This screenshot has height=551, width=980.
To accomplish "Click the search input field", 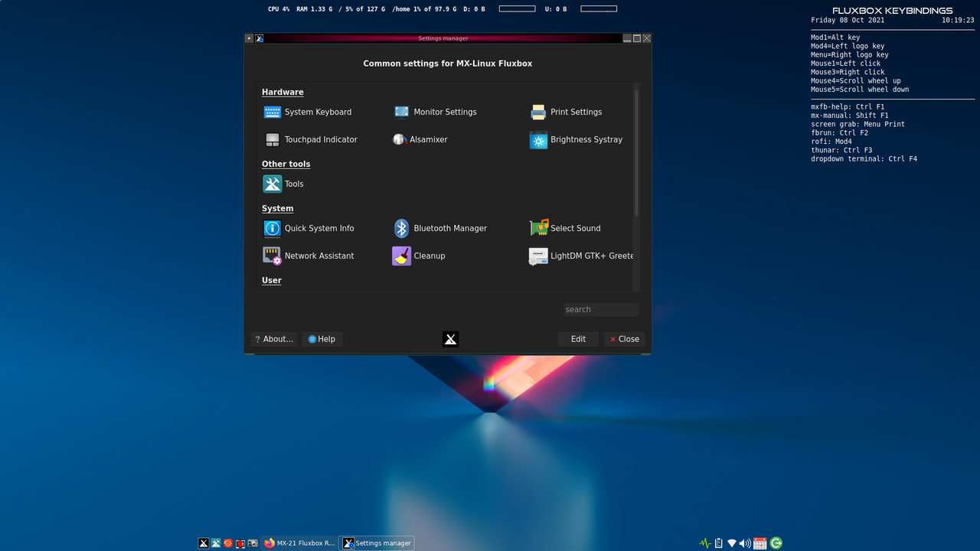I will point(601,309).
